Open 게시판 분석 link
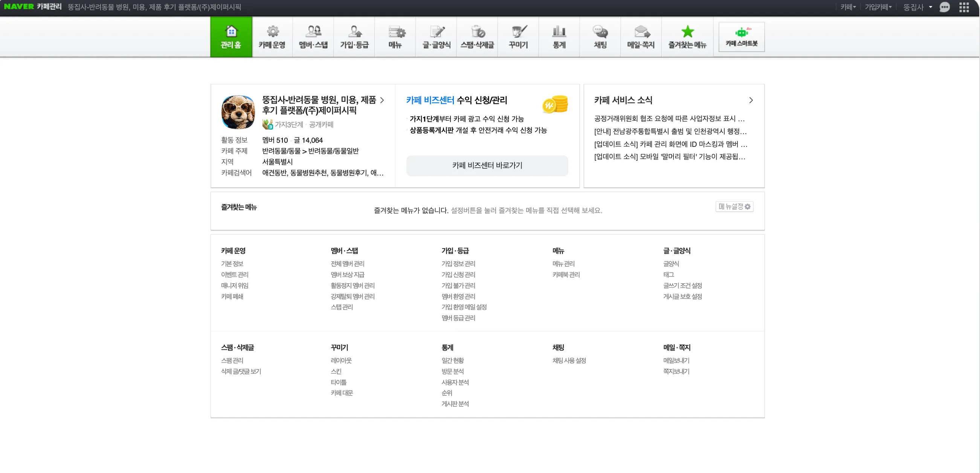 (455, 404)
